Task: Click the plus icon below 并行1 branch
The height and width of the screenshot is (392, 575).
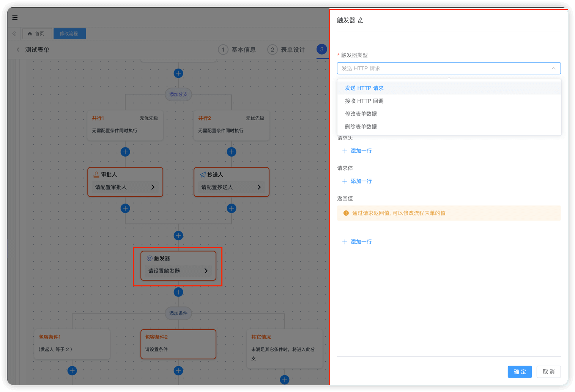Action: (x=125, y=152)
